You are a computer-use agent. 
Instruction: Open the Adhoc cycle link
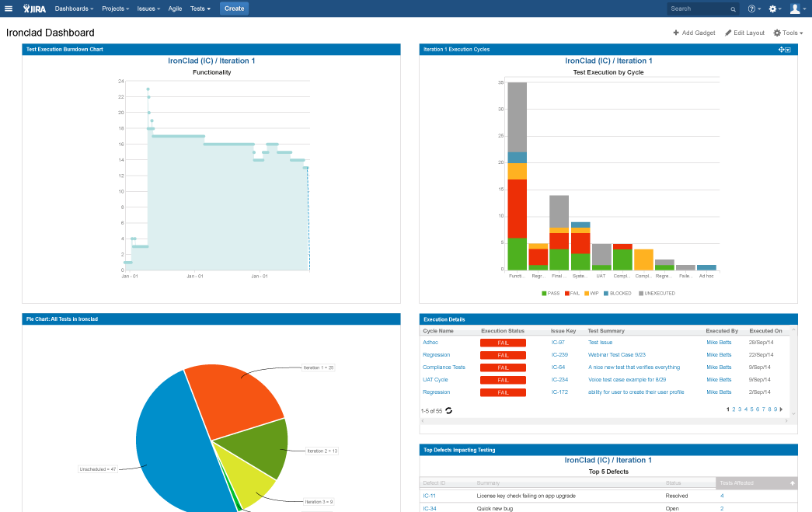(x=430, y=342)
